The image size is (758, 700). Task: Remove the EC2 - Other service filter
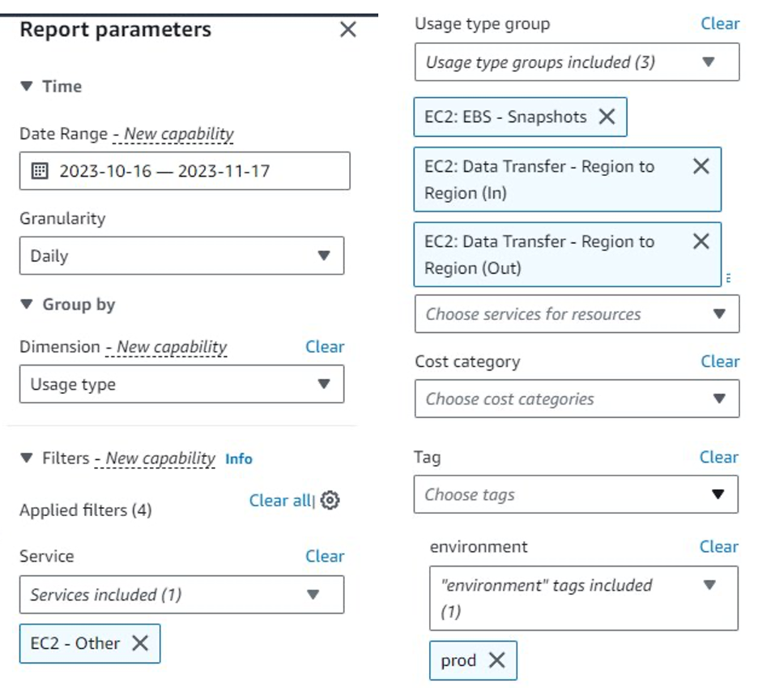pyautogui.click(x=141, y=642)
